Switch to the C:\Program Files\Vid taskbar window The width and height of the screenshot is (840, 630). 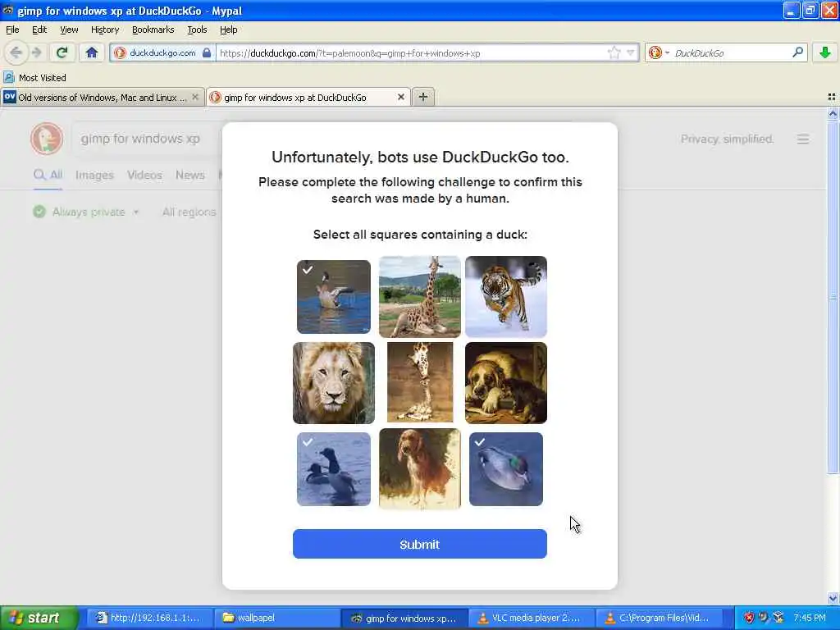(x=659, y=618)
